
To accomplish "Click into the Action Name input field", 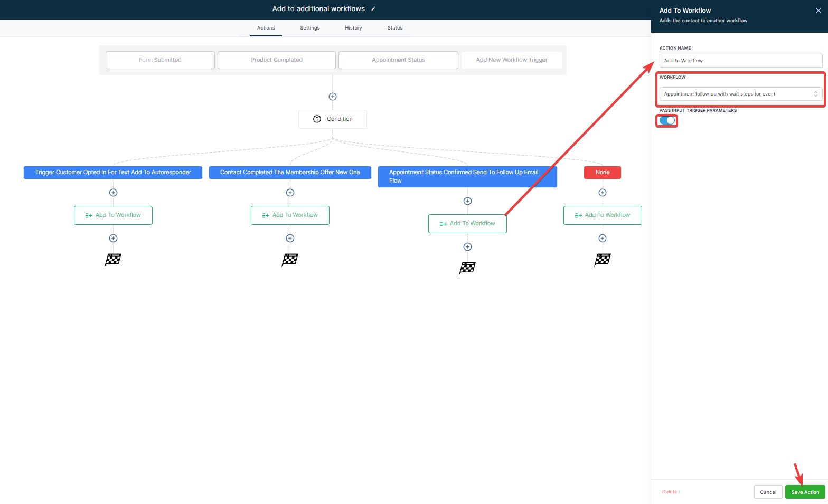I will 741,61.
